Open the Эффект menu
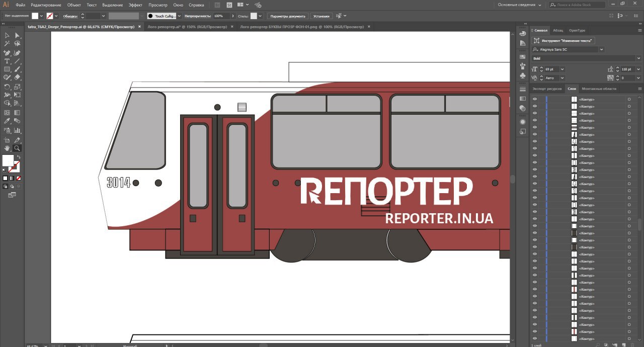The width and height of the screenshot is (644, 347). (135, 5)
